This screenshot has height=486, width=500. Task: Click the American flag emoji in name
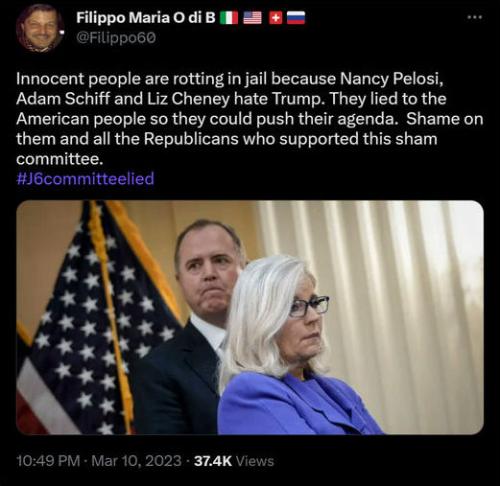pos(252,18)
